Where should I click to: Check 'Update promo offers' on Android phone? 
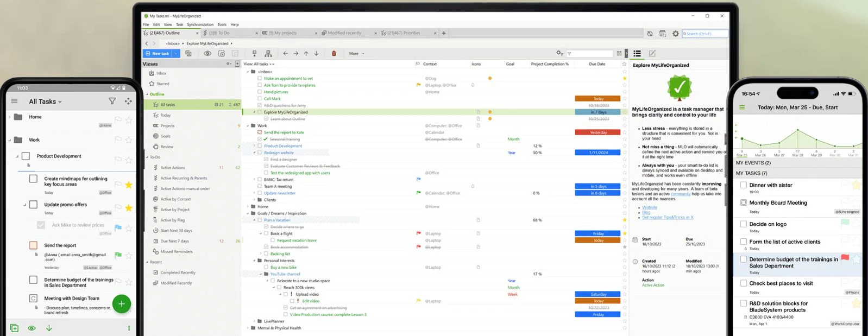tap(33, 205)
